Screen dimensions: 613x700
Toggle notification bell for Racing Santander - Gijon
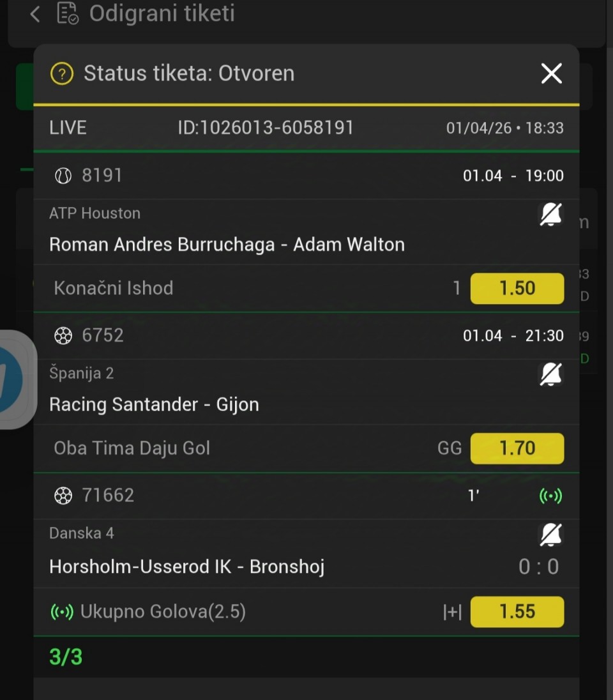coord(551,374)
